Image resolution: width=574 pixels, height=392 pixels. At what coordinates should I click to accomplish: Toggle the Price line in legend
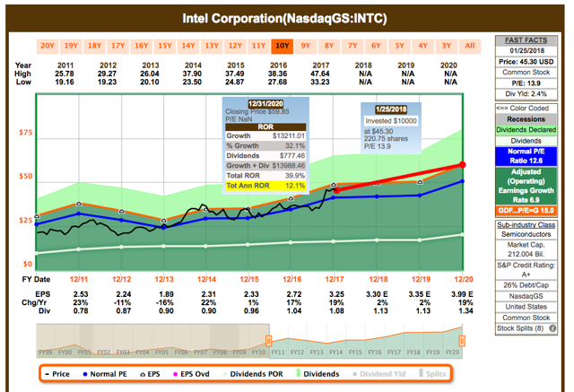click(57, 374)
